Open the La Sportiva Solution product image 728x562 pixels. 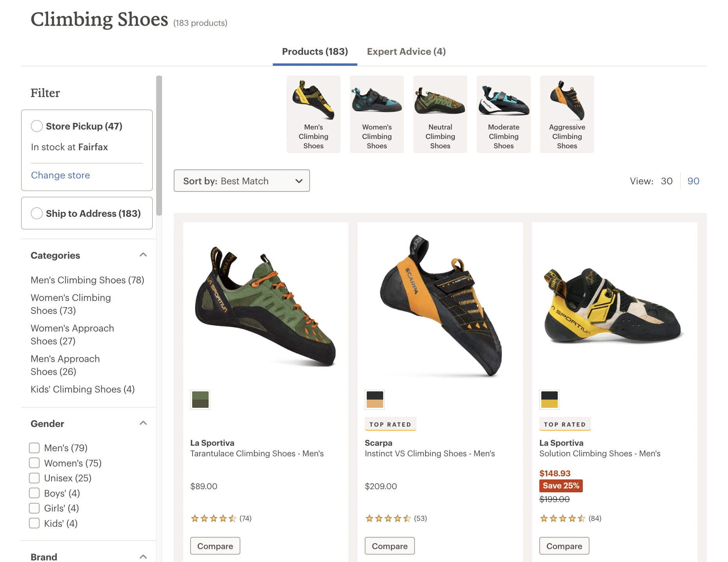click(x=613, y=306)
